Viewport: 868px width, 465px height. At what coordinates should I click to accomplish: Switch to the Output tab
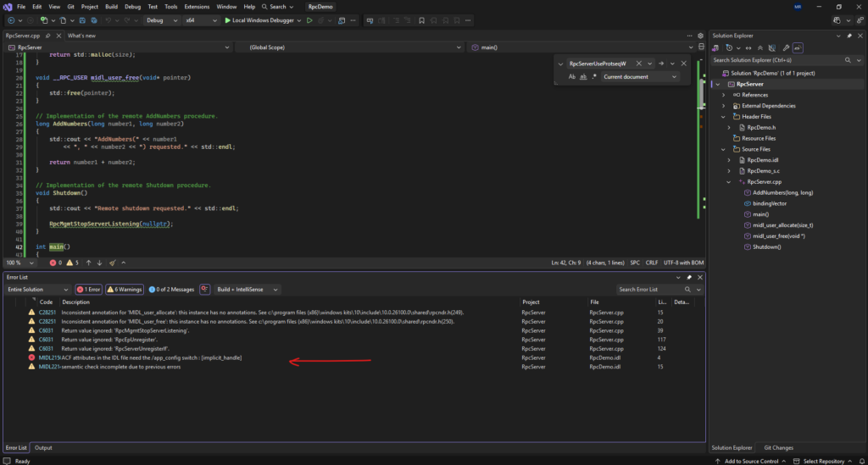point(43,448)
